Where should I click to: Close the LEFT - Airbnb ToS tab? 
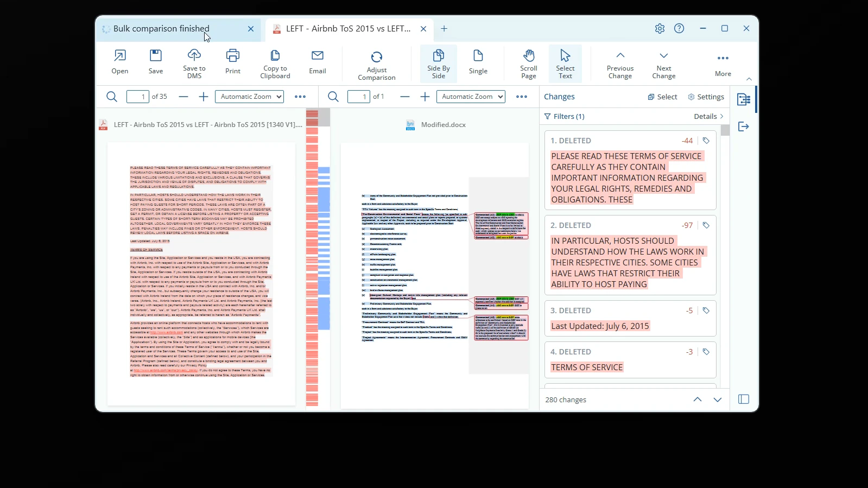[x=423, y=29]
